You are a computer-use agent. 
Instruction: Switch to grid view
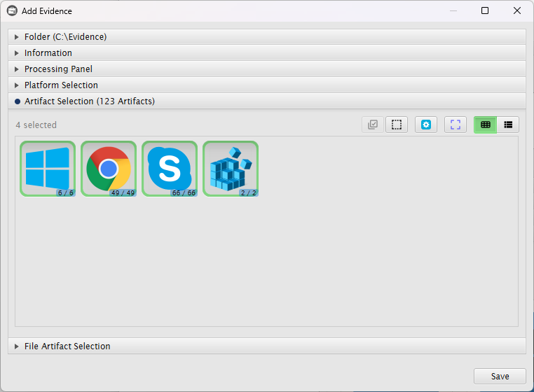(486, 125)
